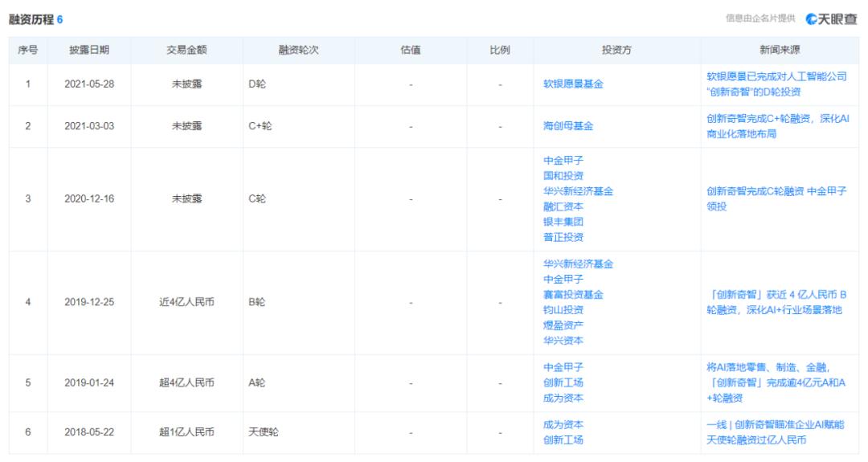Image resolution: width=868 pixels, height=462 pixels.
Task: Open 成为资本 link in 天使轮 row
Action: pos(563,425)
